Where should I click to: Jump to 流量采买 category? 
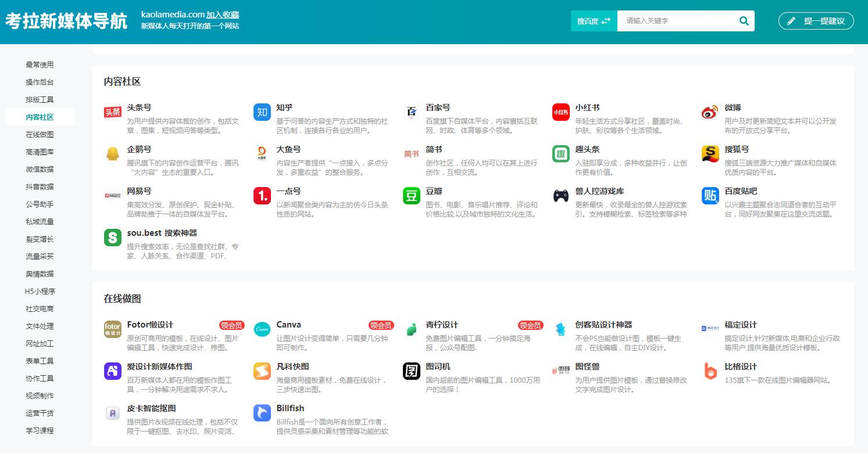(x=40, y=256)
